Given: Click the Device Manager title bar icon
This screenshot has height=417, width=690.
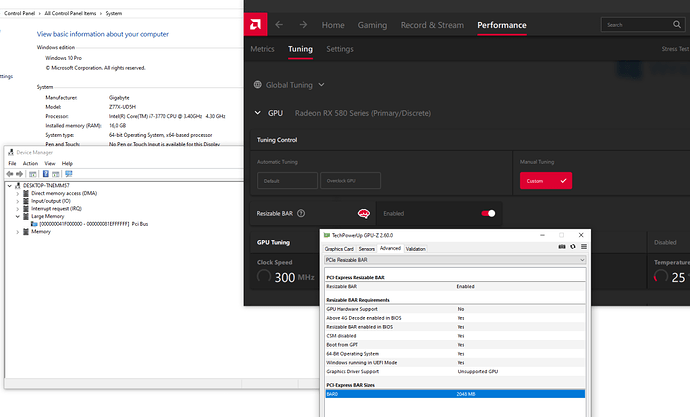Looking at the screenshot, I should (x=11, y=152).
